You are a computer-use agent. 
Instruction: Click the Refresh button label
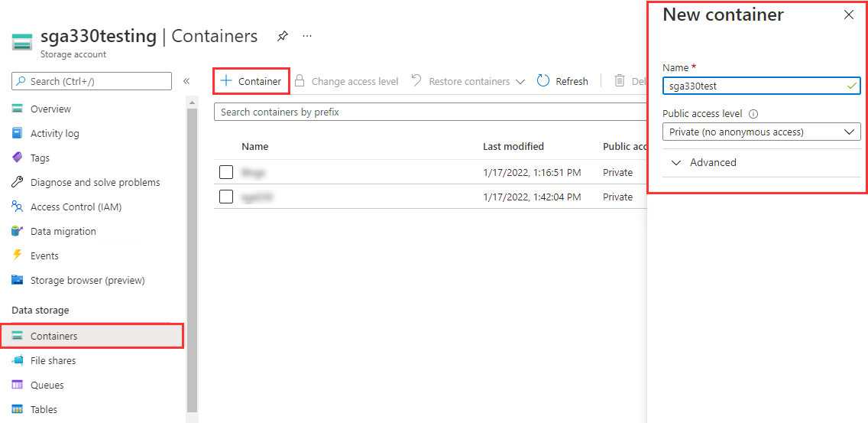click(x=572, y=82)
